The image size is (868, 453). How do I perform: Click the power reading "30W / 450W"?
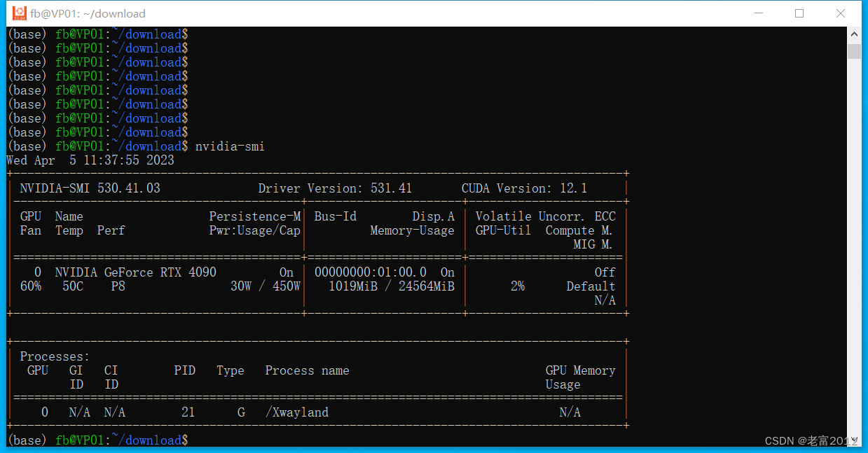pyautogui.click(x=266, y=286)
